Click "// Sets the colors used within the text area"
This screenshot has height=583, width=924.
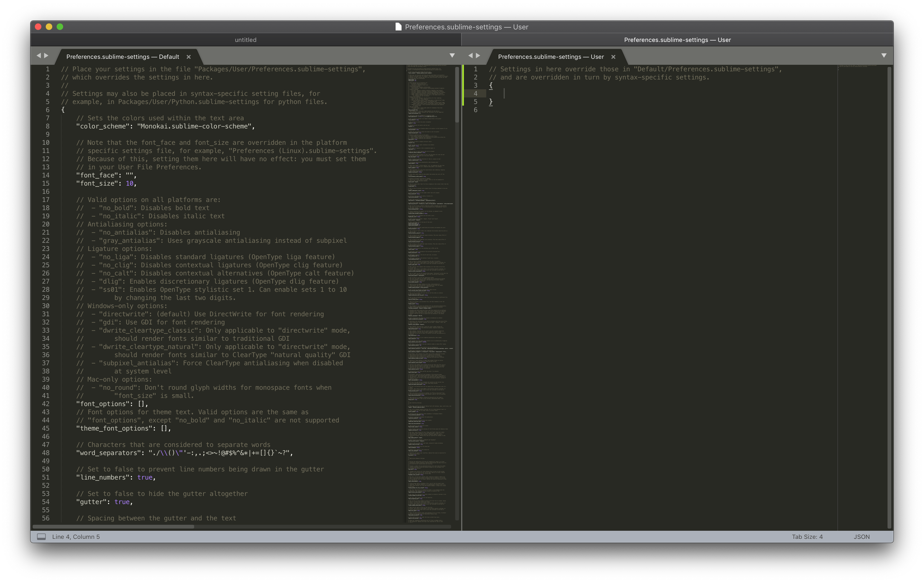[160, 118]
